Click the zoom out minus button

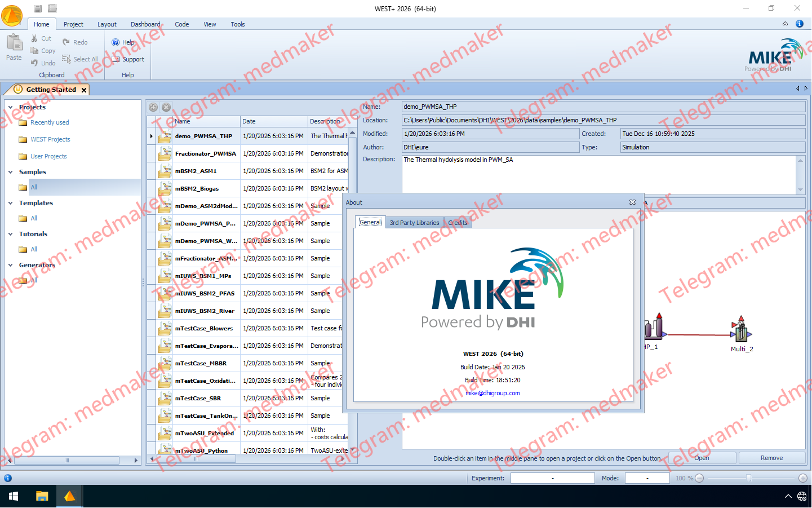point(699,478)
